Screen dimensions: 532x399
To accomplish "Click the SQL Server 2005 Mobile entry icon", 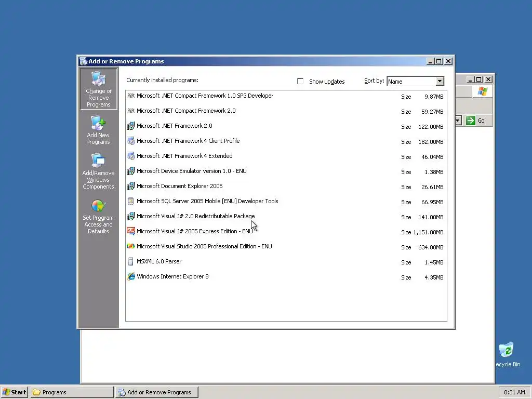I will point(130,201).
